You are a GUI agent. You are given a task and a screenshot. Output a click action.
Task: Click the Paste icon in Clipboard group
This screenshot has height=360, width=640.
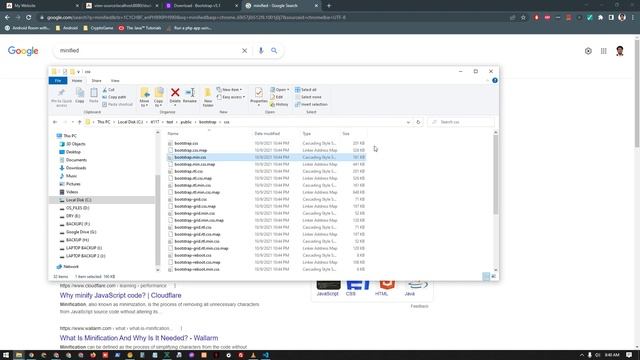pyautogui.click(x=93, y=93)
